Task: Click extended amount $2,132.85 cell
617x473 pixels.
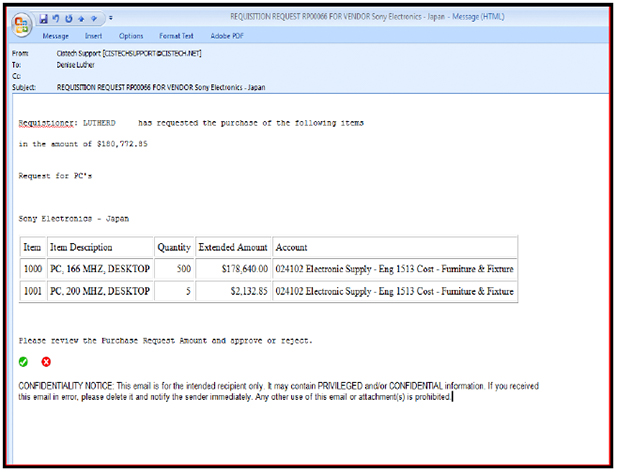Action: 233,291
